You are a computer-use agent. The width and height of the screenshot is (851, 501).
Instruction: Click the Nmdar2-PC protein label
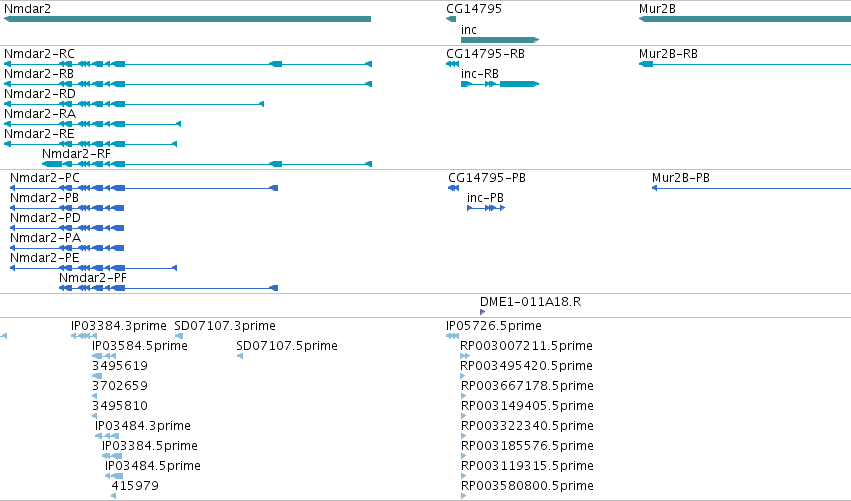point(45,178)
